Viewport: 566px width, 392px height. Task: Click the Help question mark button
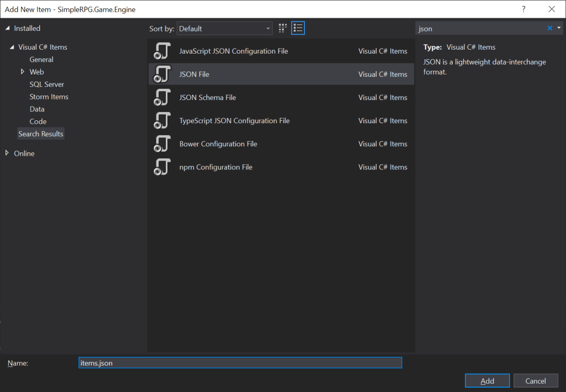click(523, 9)
